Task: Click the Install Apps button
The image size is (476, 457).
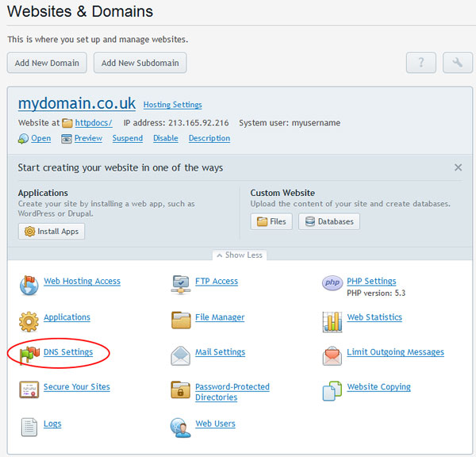Action: [52, 232]
